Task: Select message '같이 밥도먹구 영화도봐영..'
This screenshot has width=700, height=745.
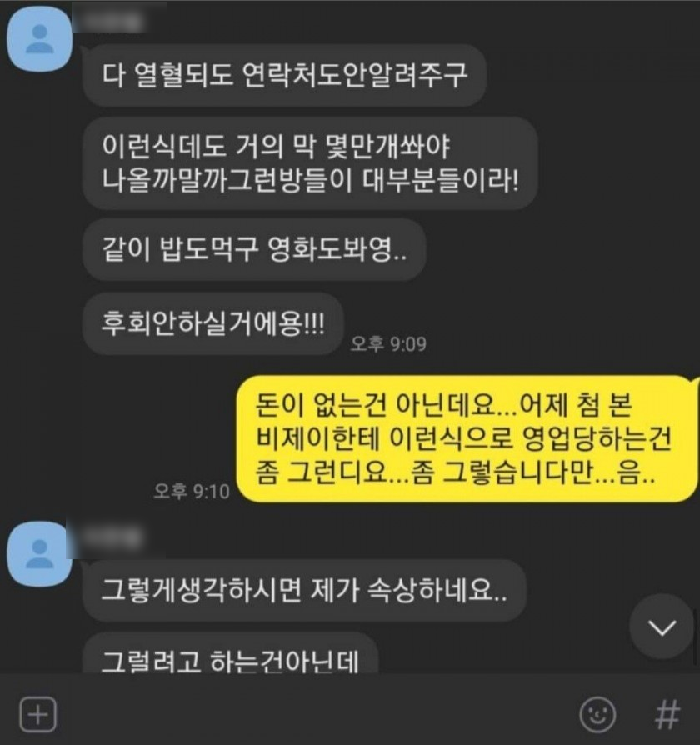Action: point(254,249)
